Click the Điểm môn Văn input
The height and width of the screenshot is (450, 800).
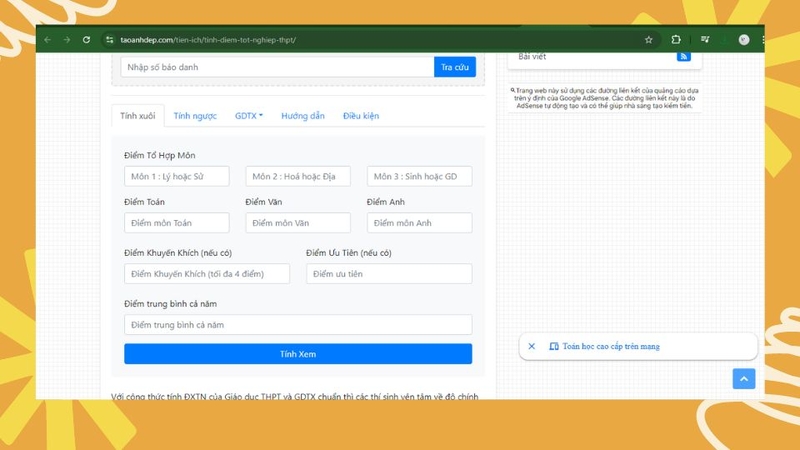coord(298,223)
